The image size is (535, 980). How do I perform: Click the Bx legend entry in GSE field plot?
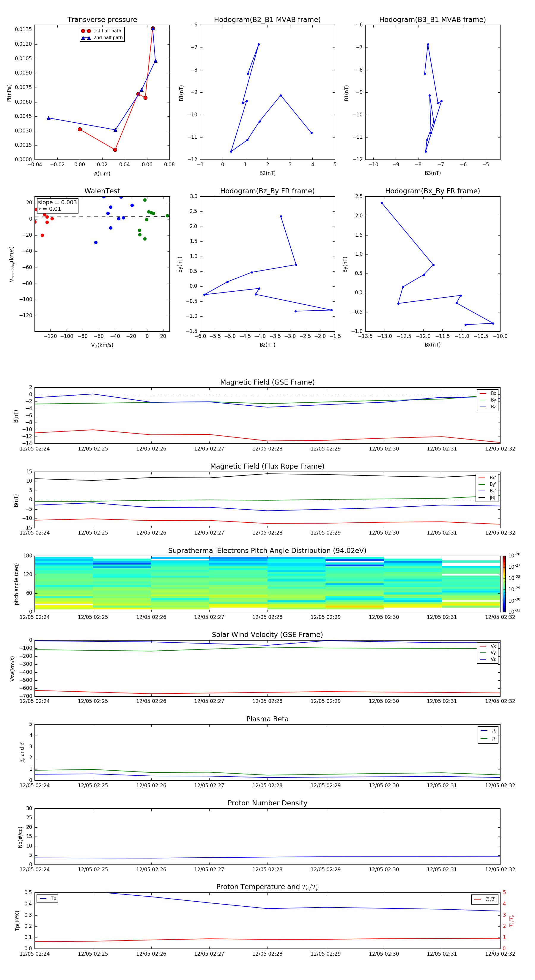click(x=488, y=393)
